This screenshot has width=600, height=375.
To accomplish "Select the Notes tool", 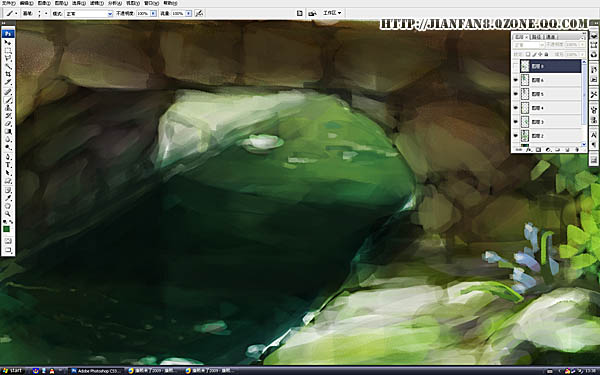I will 8,190.
